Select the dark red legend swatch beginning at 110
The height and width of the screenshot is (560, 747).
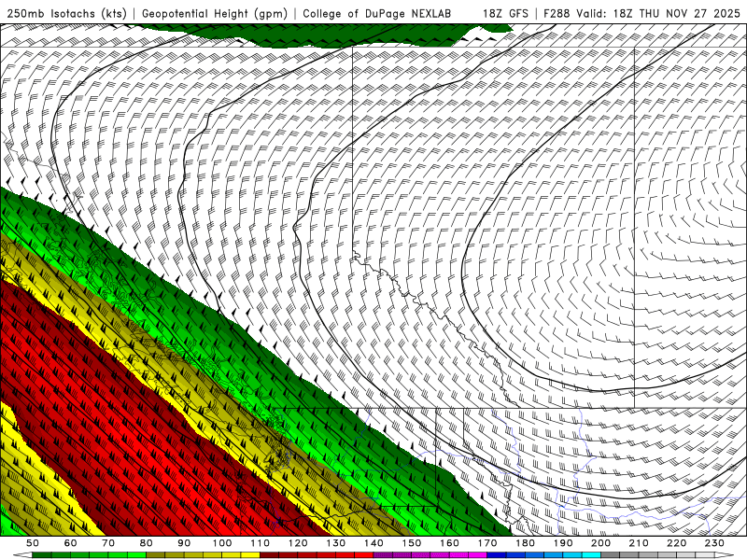(269, 555)
